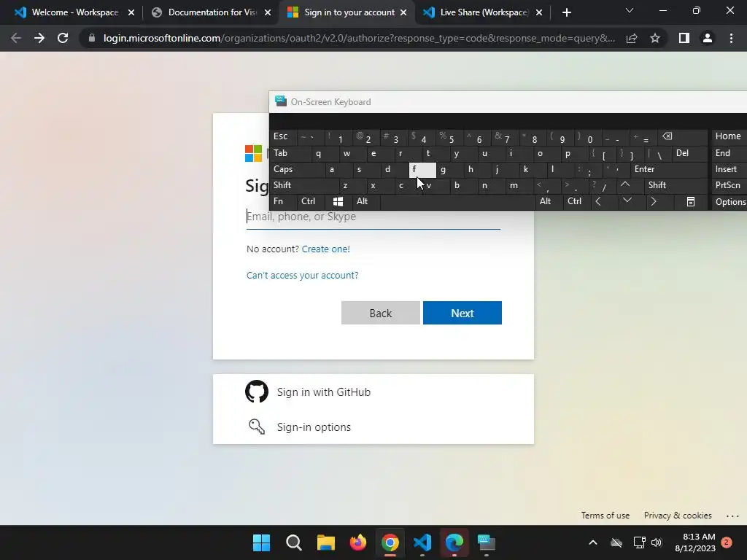The height and width of the screenshot is (560, 747).
Task: Choose Sign in with GitHub
Action: pyautogui.click(x=373, y=392)
